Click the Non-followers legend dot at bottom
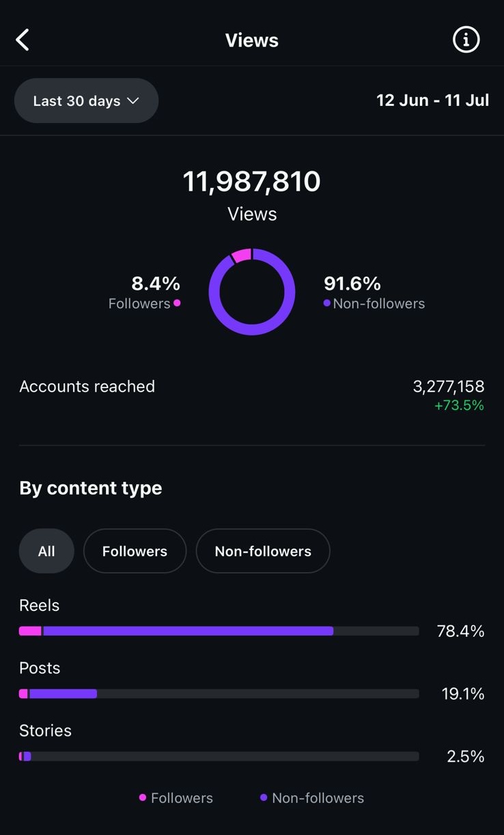504x835 pixels. click(x=264, y=797)
